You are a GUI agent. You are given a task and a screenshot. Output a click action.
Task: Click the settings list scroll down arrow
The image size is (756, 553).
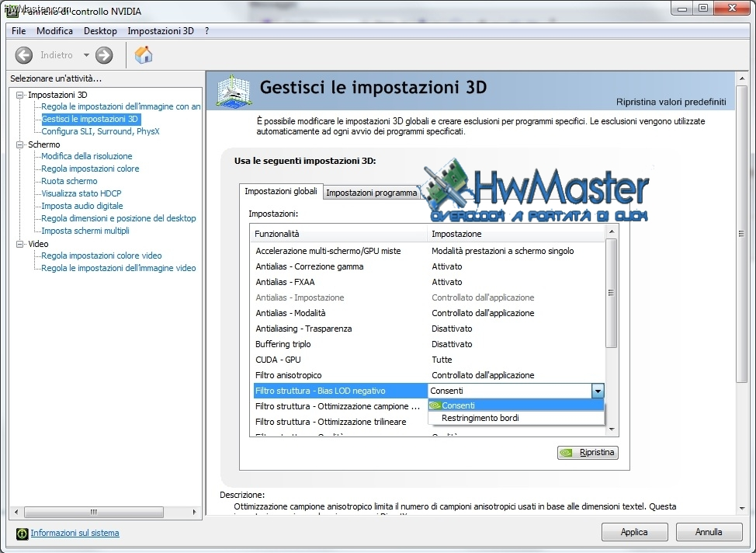click(612, 429)
